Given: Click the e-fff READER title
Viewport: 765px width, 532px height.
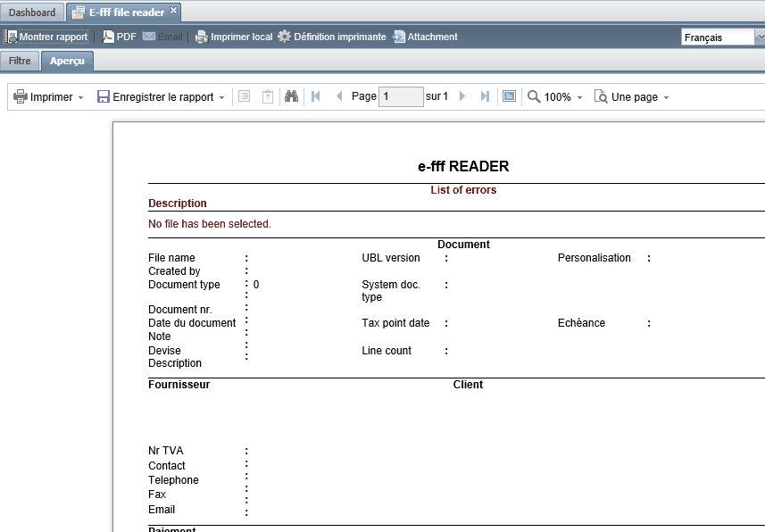Looking at the screenshot, I should tap(463, 166).
